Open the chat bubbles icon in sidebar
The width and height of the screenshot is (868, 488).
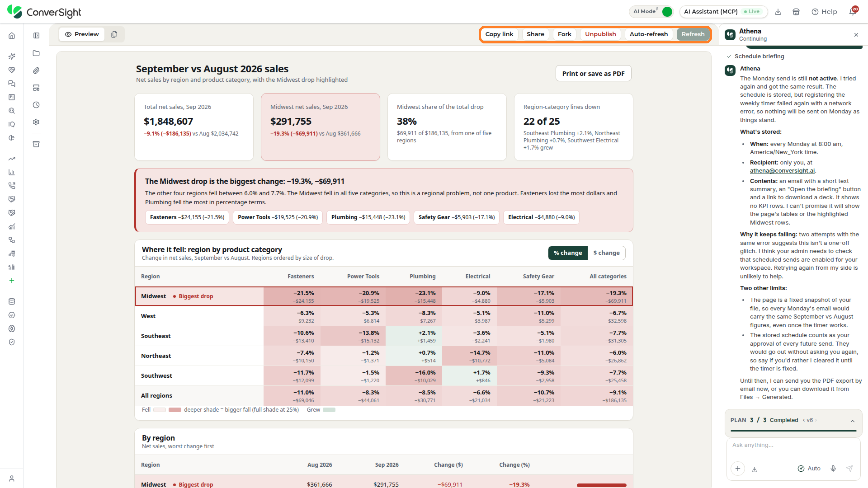coord(12,84)
